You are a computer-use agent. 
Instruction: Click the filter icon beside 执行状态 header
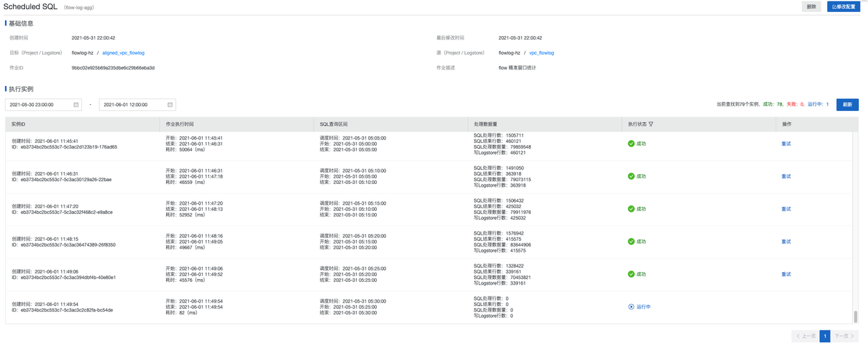coord(651,124)
